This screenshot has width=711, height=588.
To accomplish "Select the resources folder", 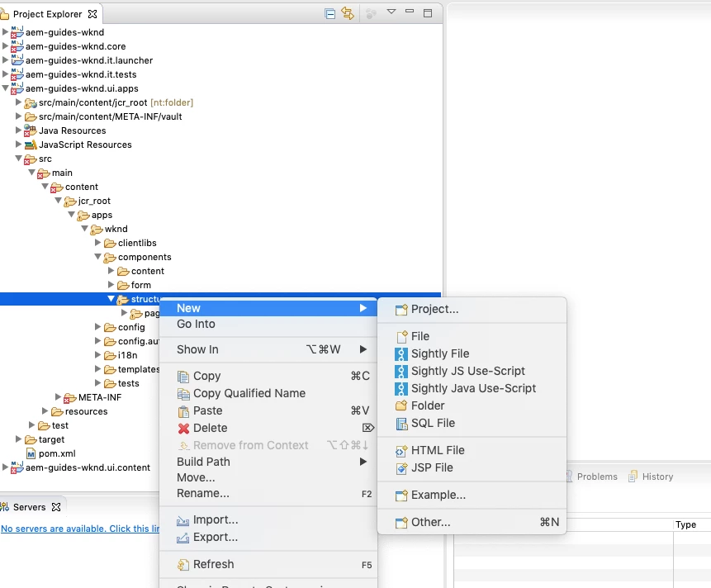I will (x=86, y=411).
